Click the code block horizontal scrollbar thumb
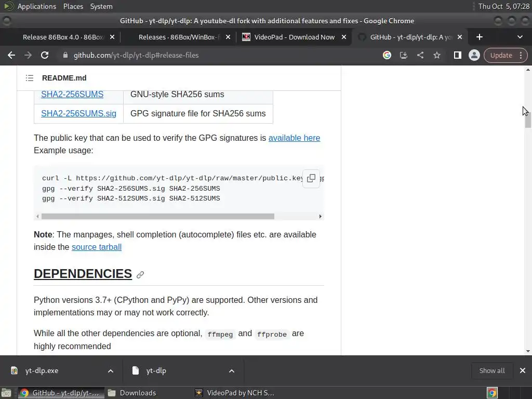The image size is (532, 399). [x=158, y=217]
